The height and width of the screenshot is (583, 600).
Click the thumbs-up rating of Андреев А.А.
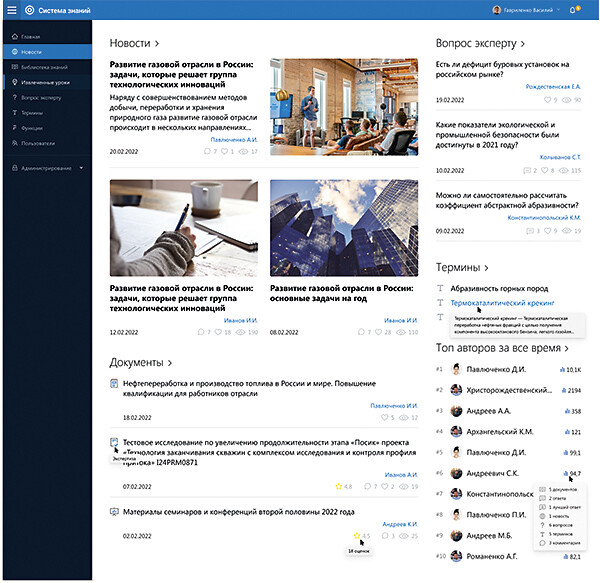pyautogui.click(x=569, y=410)
